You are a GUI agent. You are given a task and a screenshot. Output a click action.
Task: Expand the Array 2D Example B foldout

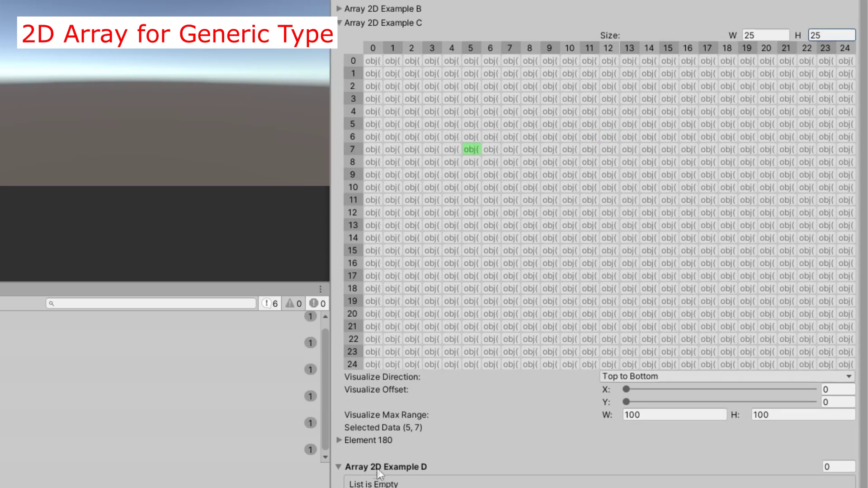pos(339,9)
